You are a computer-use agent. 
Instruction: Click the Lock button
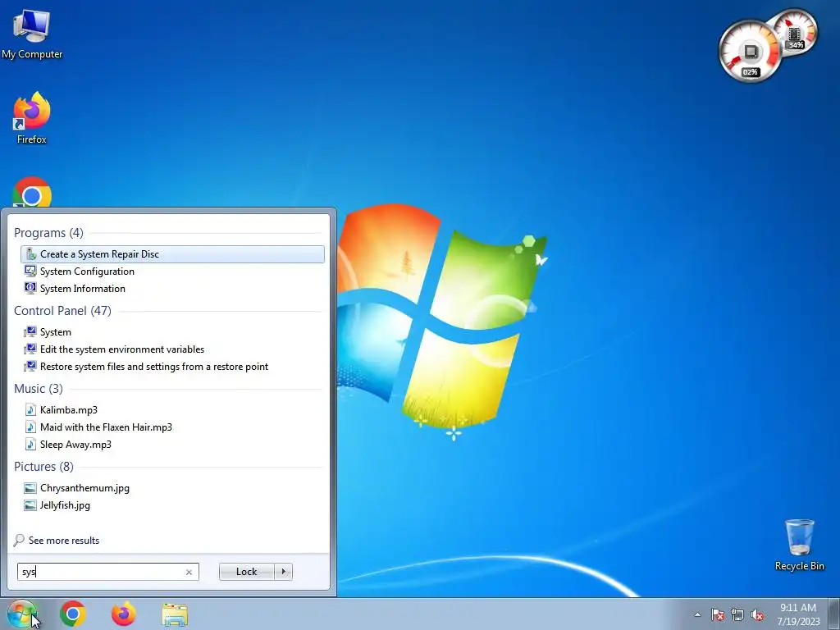[246, 572]
